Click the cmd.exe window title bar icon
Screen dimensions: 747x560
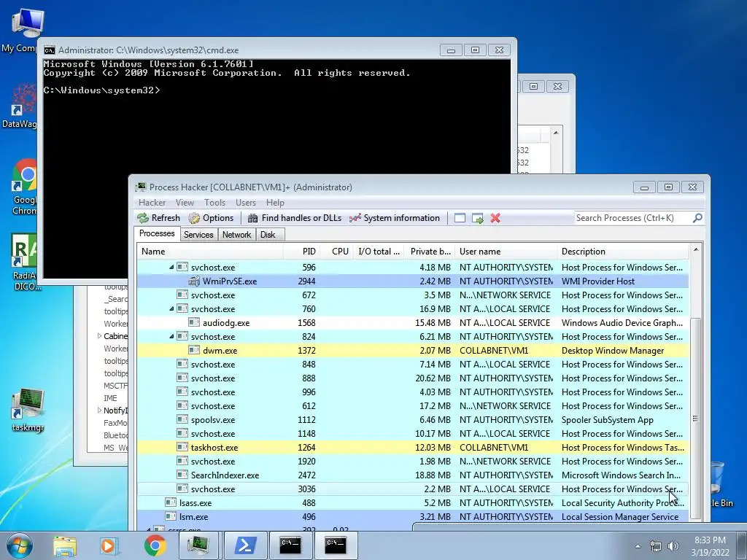(49, 50)
